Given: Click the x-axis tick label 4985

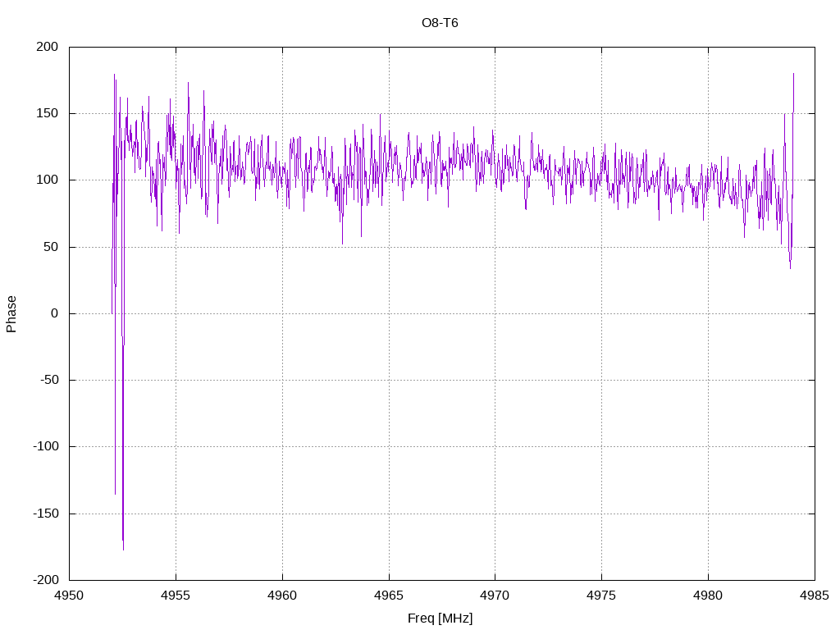Looking at the screenshot, I should coord(815,596).
